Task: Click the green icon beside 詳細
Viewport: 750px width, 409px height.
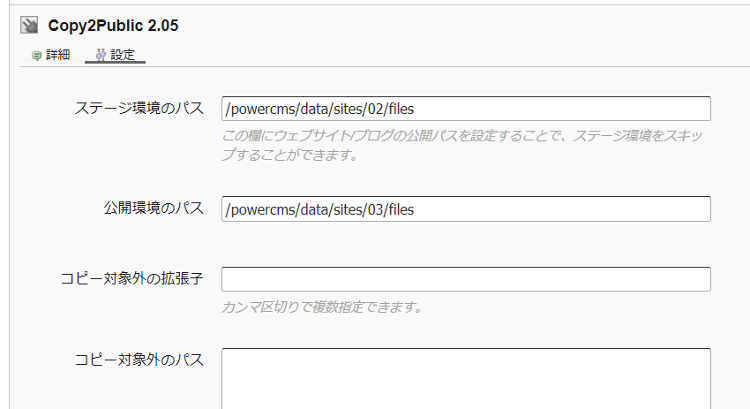Action: [37, 55]
